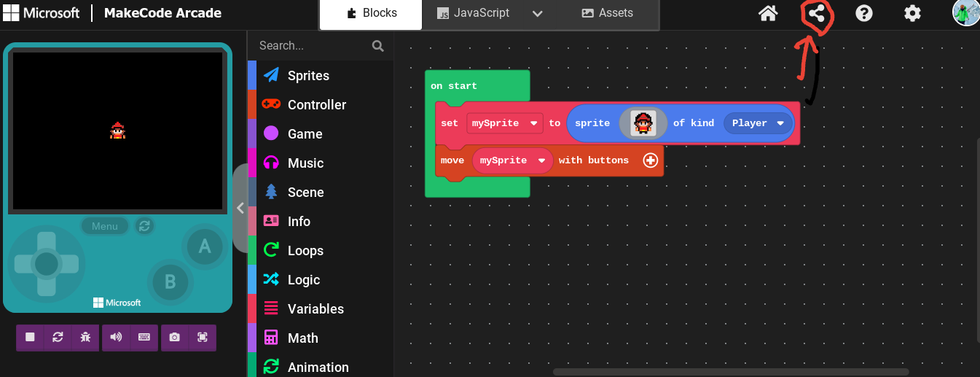The image size is (980, 377).
Task: Open the Music block category
Action: (321, 163)
